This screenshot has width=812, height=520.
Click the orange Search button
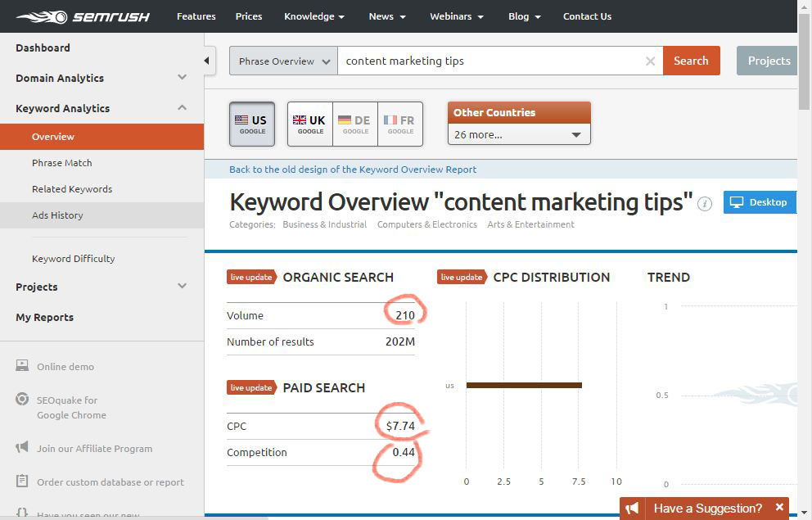click(691, 61)
